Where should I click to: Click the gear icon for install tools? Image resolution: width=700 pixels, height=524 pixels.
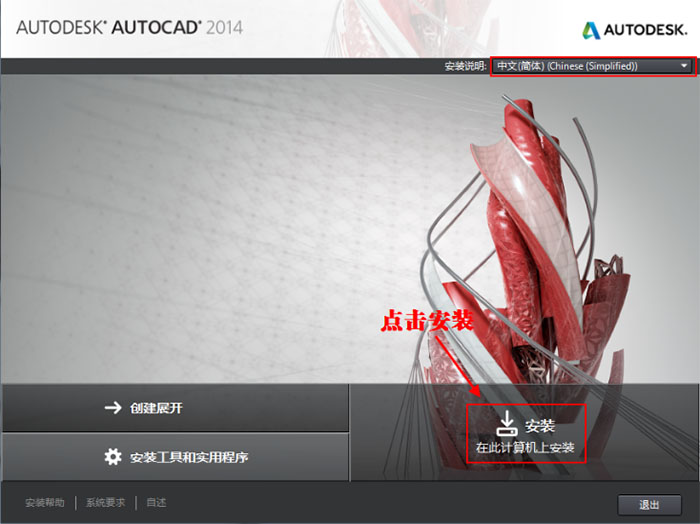click(x=113, y=457)
